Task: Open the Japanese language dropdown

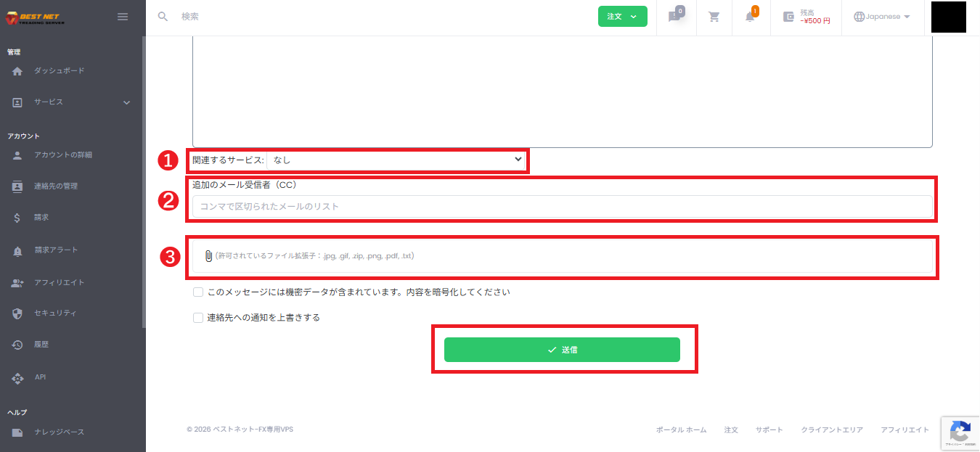Action: click(x=881, y=17)
